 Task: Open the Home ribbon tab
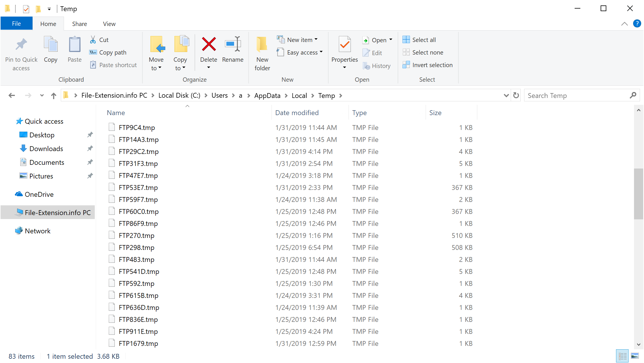[x=48, y=23]
